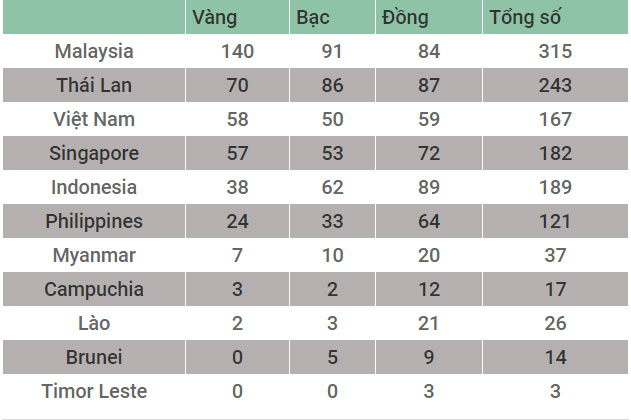This screenshot has width=631, height=420.
Task: Click the Thái Lan country cell
Action: point(94,85)
